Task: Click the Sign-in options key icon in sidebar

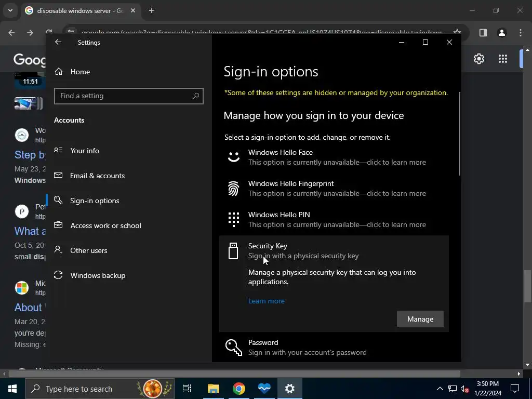Action: point(58,200)
